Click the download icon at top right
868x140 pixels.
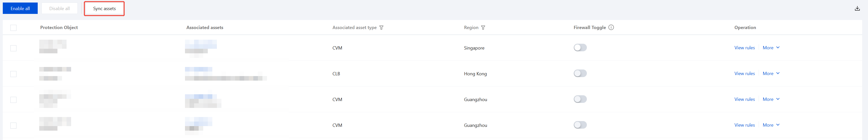tap(857, 8)
